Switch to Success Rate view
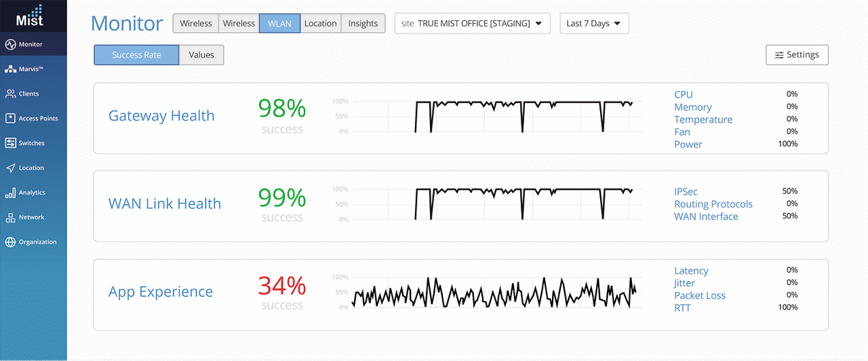Image resolution: width=868 pixels, height=361 pixels. click(136, 55)
